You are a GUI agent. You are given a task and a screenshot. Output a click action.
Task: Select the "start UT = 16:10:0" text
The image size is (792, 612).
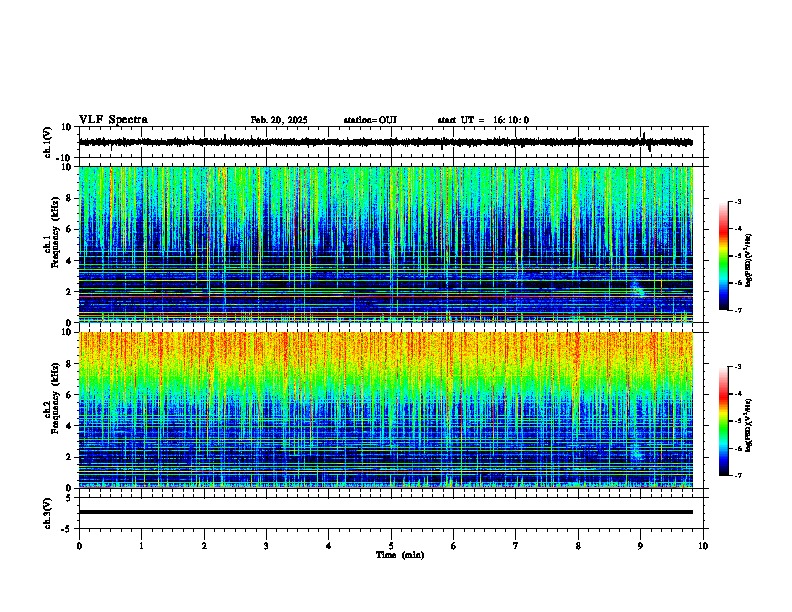[483, 120]
